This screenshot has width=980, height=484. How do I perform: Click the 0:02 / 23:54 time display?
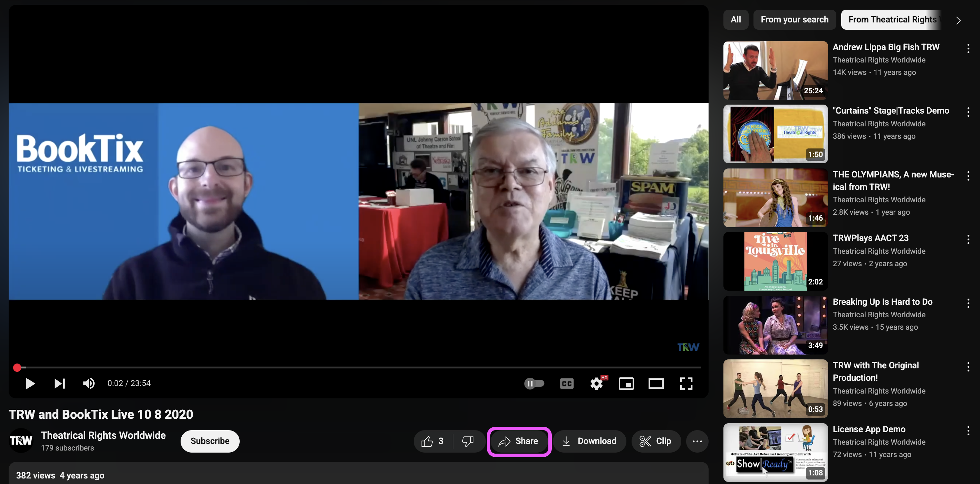coord(129,383)
